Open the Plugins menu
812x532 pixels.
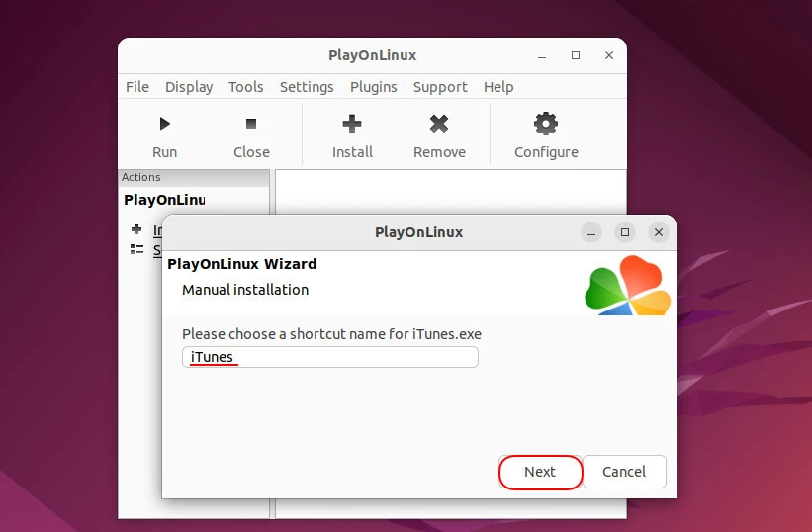coord(374,87)
